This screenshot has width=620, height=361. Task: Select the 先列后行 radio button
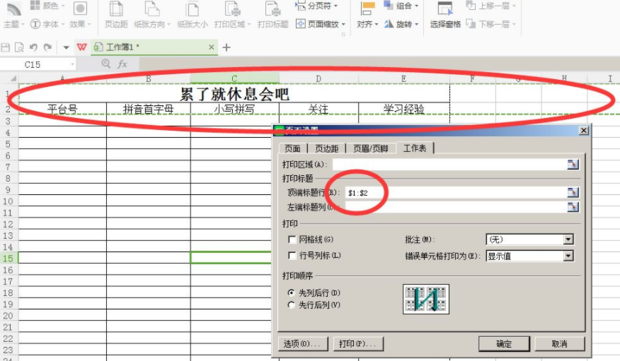[291, 293]
